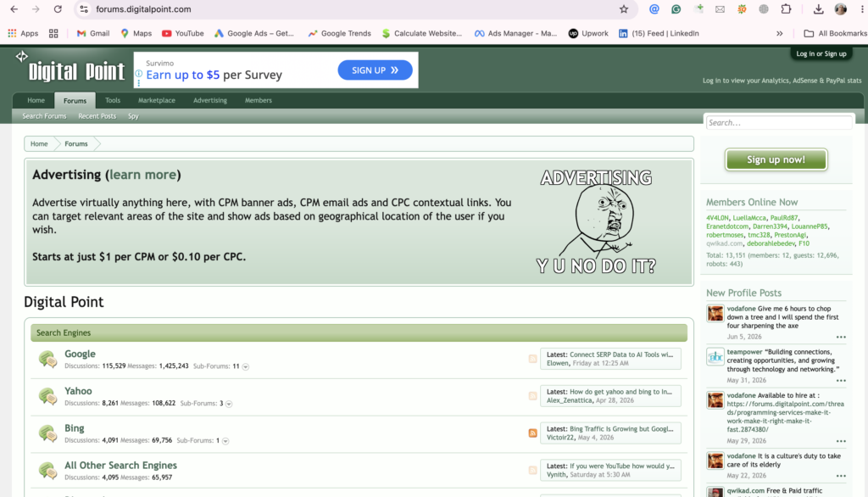The width and height of the screenshot is (868, 497).
Task: Open the Recent Posts link
Action: 97,116
